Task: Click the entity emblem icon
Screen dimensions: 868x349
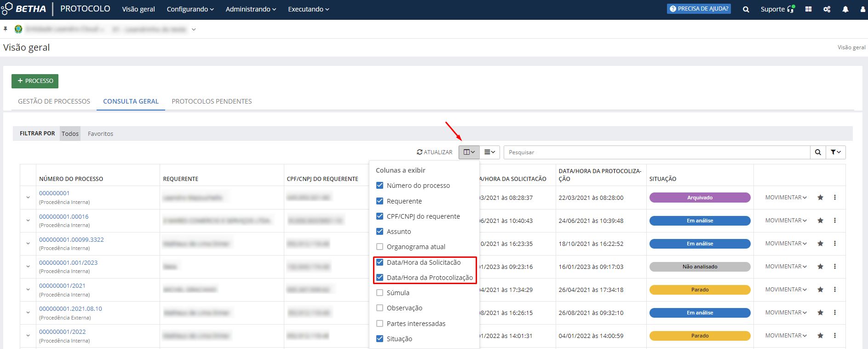Action: (18, 29)
